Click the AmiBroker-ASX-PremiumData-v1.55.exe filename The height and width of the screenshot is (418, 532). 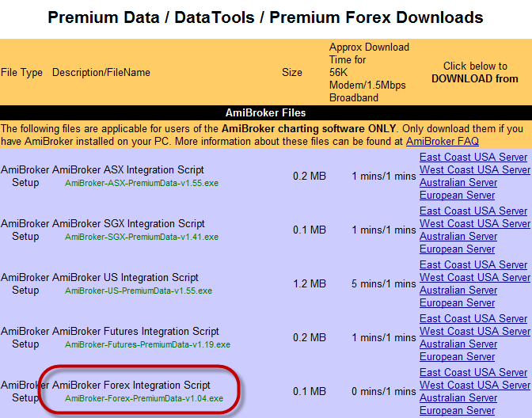tap(142, 183)
